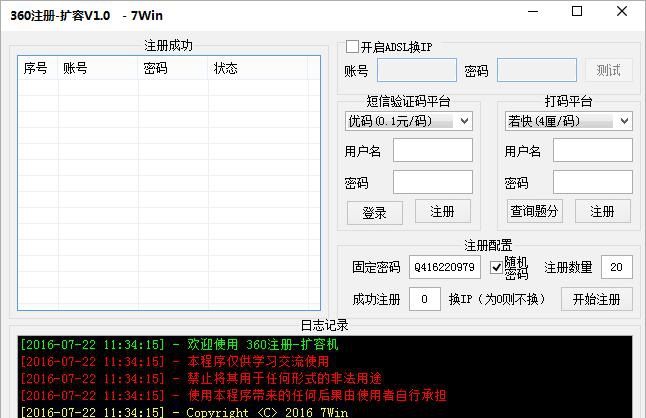This screenshot has height=418, width=646.
Task: Click the 状态 column header
Action: (x=257, y=68)
